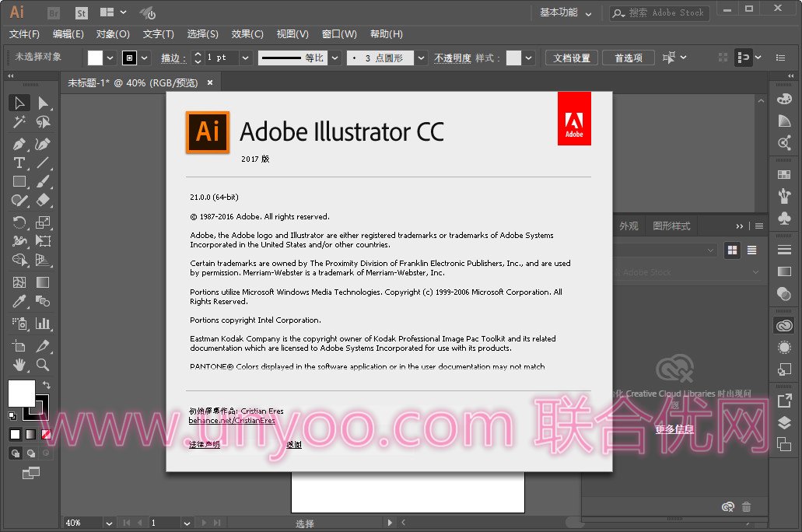Click the 更多信息 link
Screen dimensions: 802x532
pos(674,429)
